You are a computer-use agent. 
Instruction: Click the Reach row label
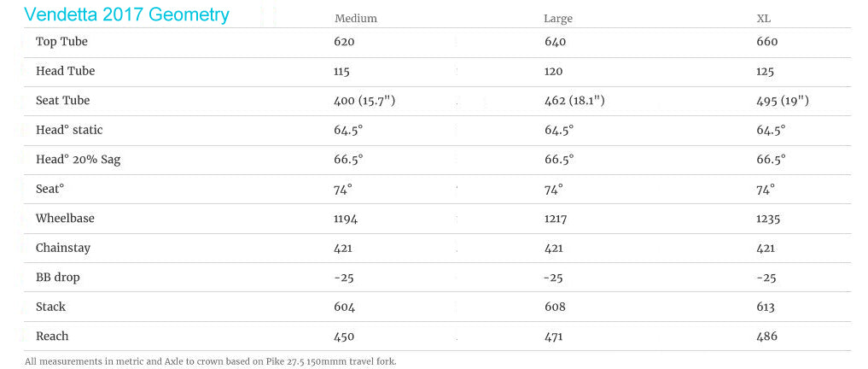[x=52, y=337]
